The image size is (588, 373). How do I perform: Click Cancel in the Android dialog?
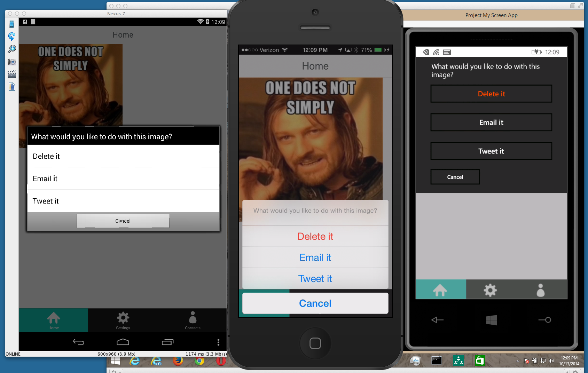(123, 221)
